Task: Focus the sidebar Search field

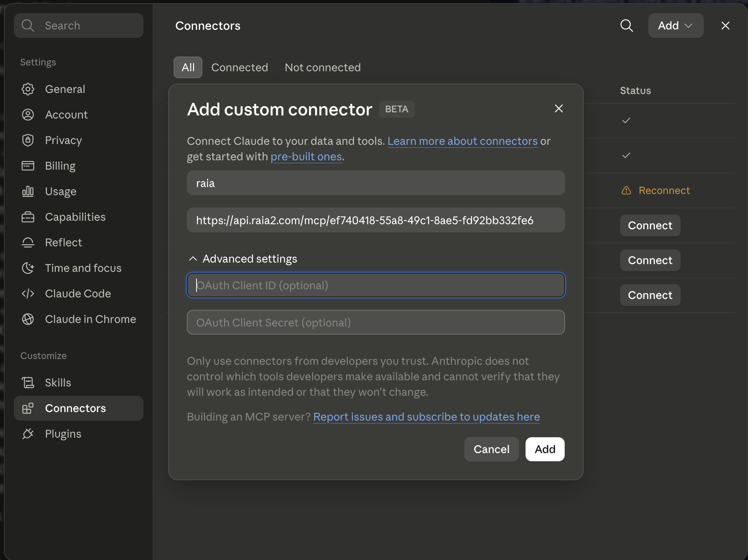Action: [x=79, y=26]
